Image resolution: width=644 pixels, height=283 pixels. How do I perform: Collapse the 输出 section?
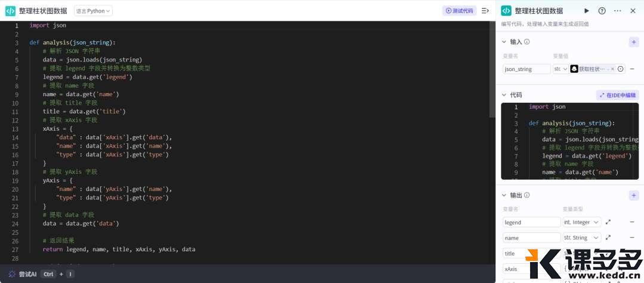coord(504,195)
